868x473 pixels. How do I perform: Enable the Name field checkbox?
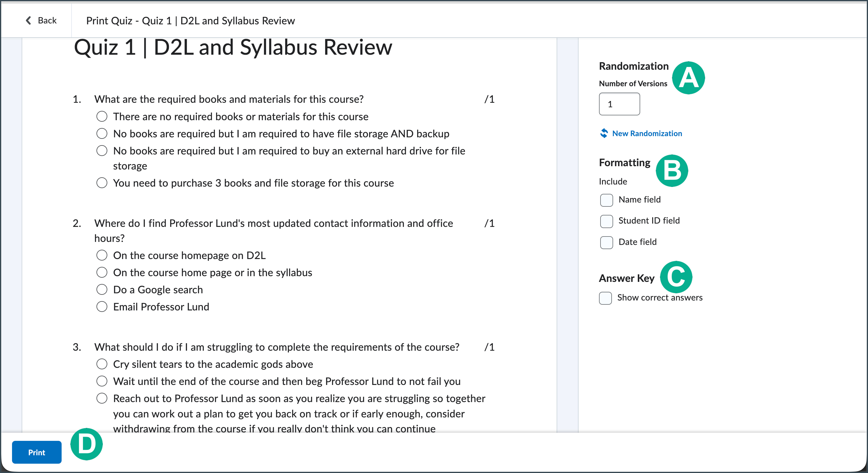click(607, 200)
